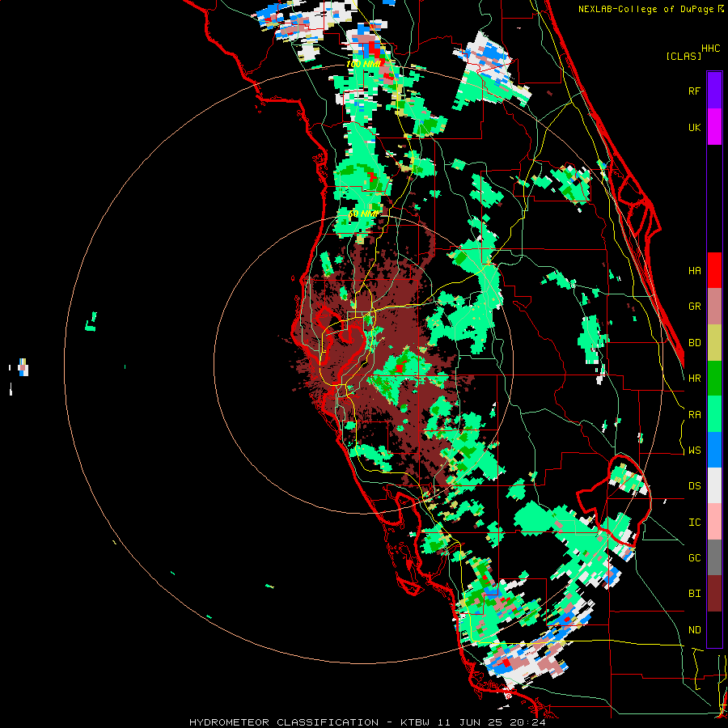Click the 100 NMI range ring label
Image resolution: width=728 pixels, height=728 pixels.
[x=363, y=64]
